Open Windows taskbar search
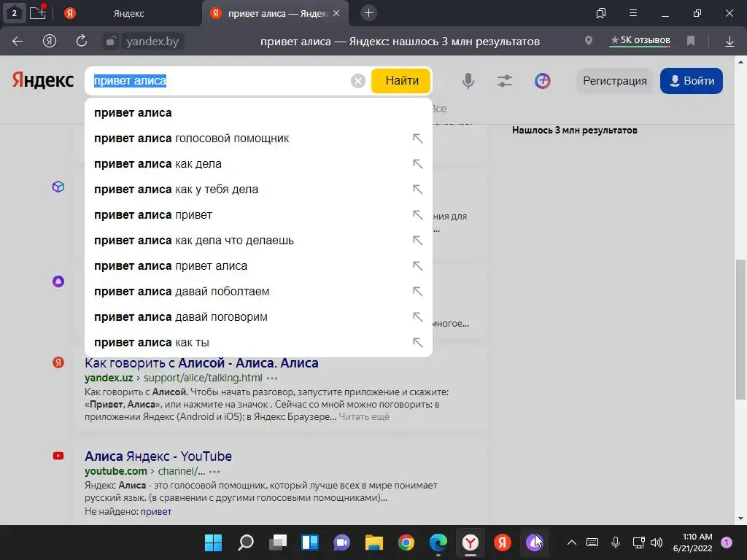747x560 pixels. pyautogui.click(x=246, y=542)
